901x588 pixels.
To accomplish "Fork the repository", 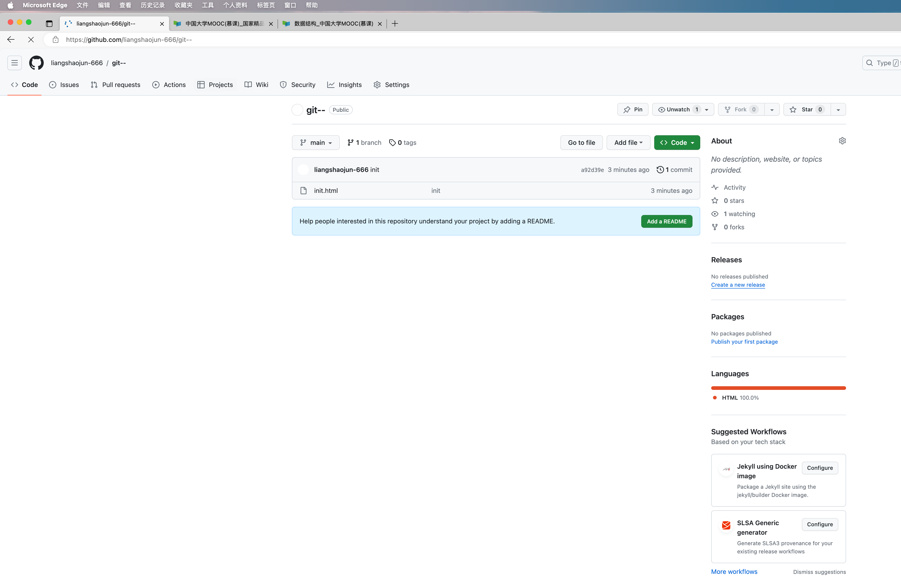I will pyautogui.click(x=741, y=109).
